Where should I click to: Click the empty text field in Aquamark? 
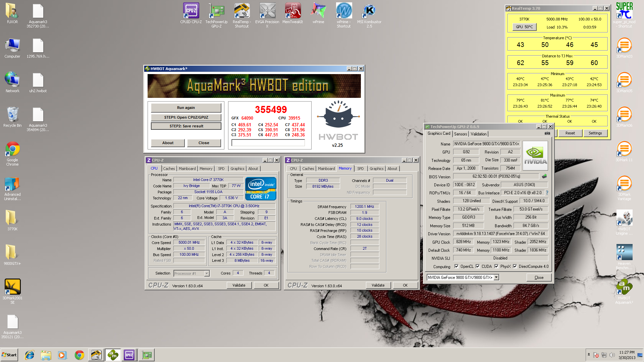[x=268, y=143]
